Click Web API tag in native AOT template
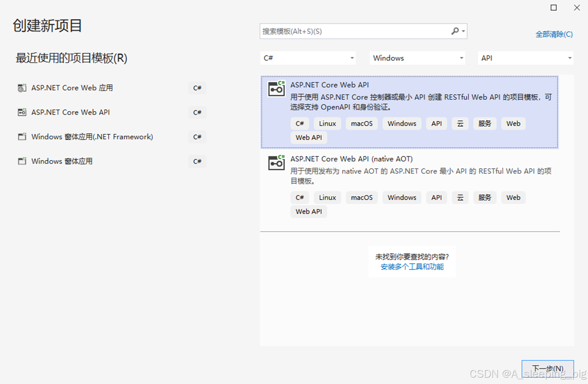Viewport: 588px width, 384px height. [309, 211]
